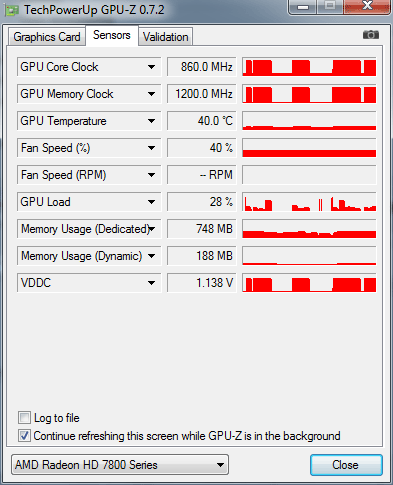Switch to the Graphics Card tab
This screenshot has height=485, width=393.
47,37
